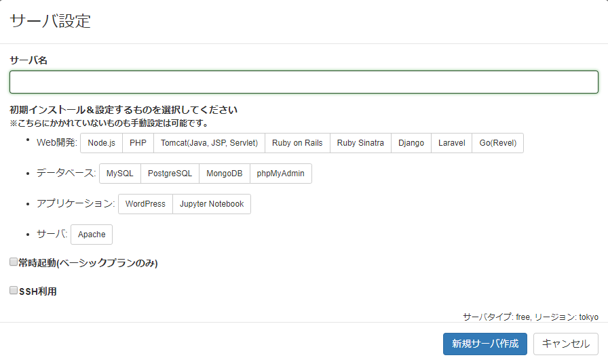608x364 pixels.
Task: Click the サーバタイプ: free, リージョン: tokyo text
Action: [x=531, y=317]
